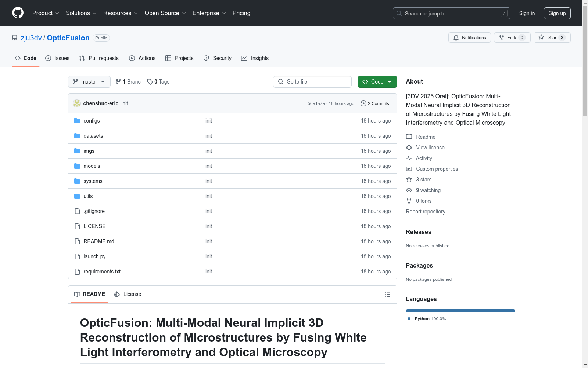This screenshot has height=368, width=588.
Task: Switch to the Actions tab
Action: (x=142, y=58)
